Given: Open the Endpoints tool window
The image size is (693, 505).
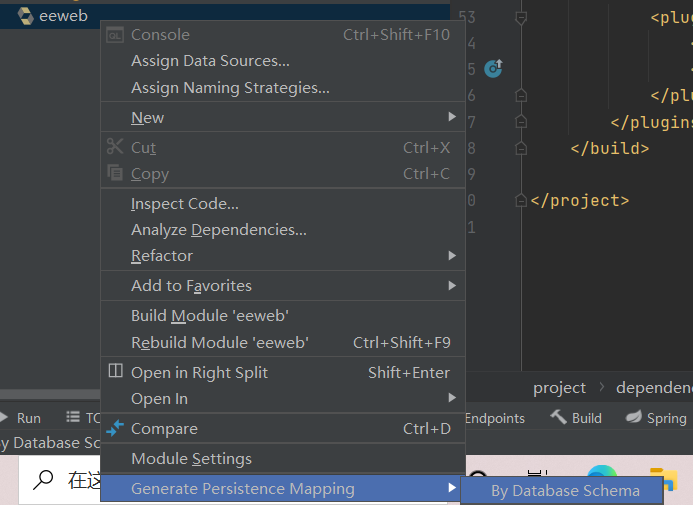Looking at the screenshot, I should tap(495, 418).
